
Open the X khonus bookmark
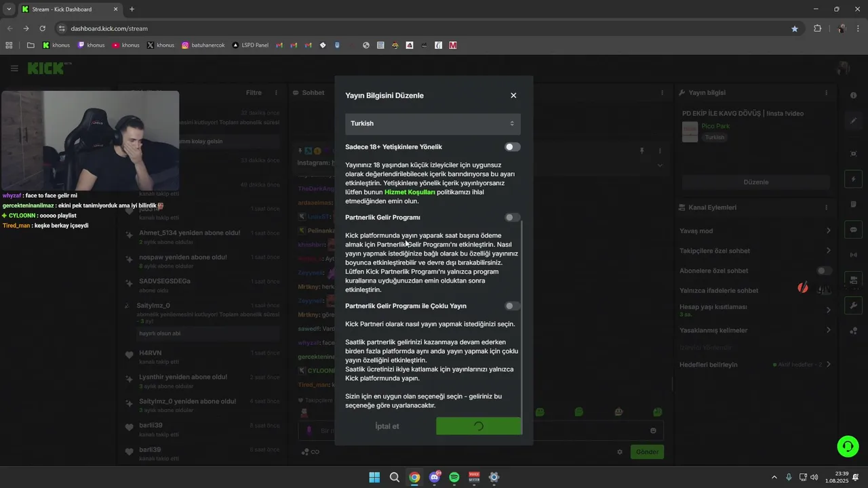coord(161,45)
